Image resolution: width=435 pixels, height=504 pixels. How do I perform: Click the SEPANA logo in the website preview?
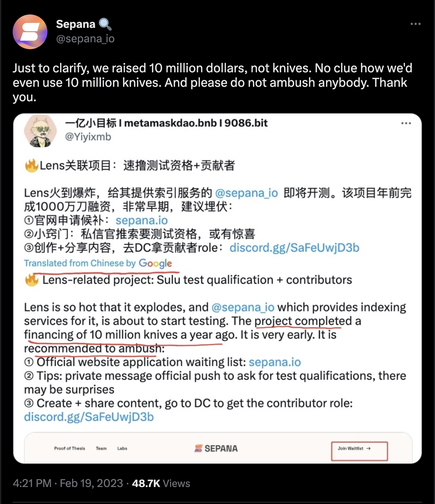[x=216, y=449]
